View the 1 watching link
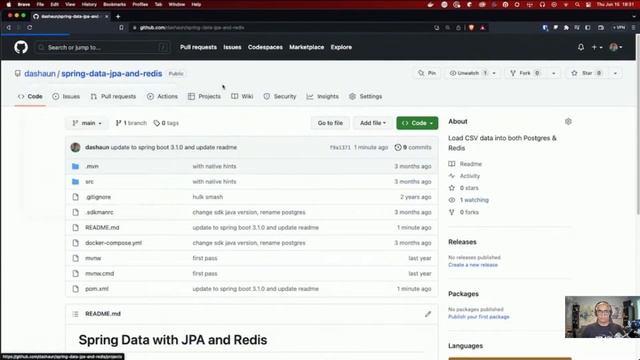The width and height of the screenshot is (640, 360). (x=469, y=200)
